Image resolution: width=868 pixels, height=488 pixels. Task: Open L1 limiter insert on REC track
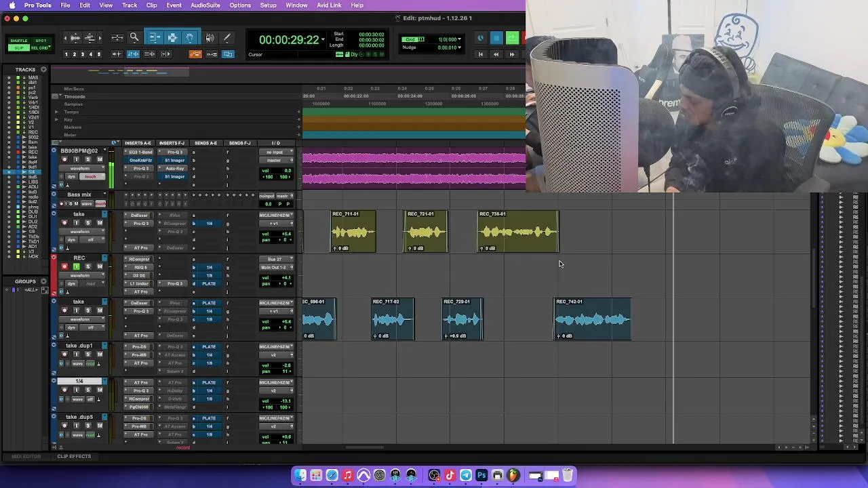coord(140,283)
